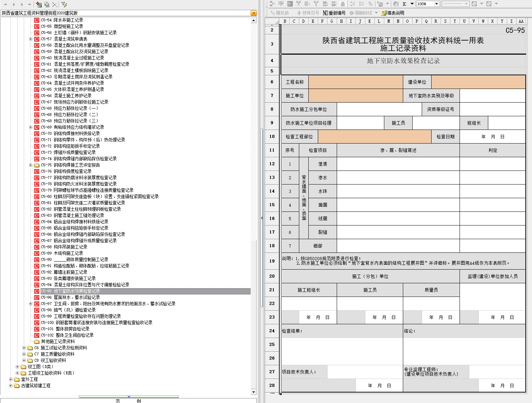
Task: Expand the 竣工图（D类） folder
Action: [x=17, y=367]
